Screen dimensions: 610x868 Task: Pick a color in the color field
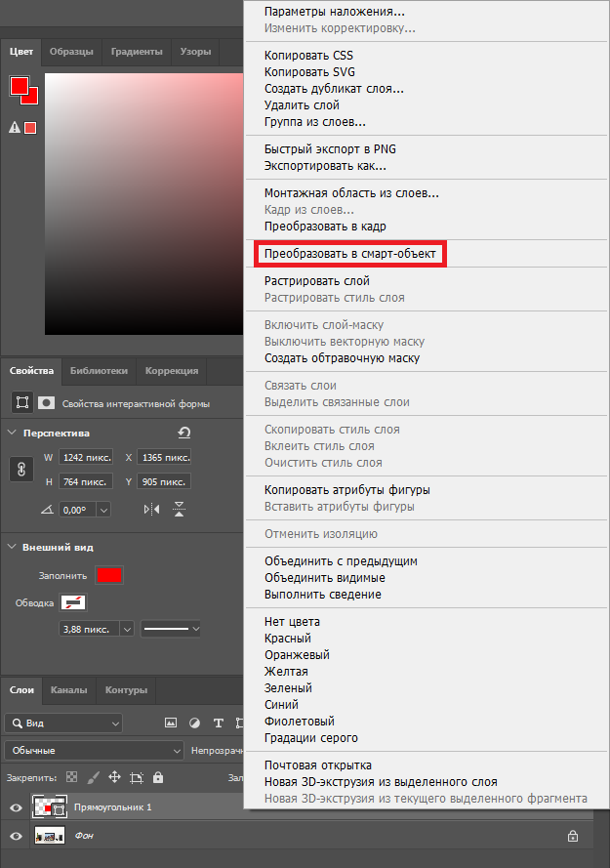pyautogui.click(x=143, y=204)
